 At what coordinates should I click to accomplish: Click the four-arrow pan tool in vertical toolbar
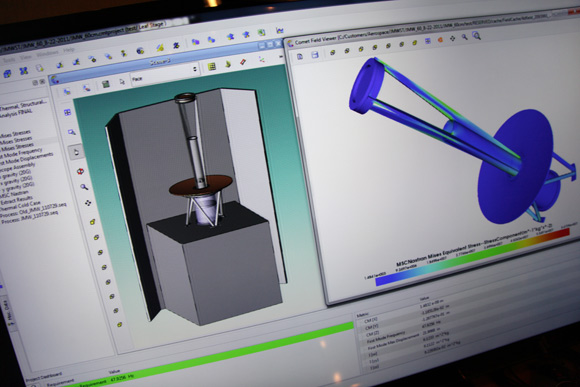pos(88,203)
